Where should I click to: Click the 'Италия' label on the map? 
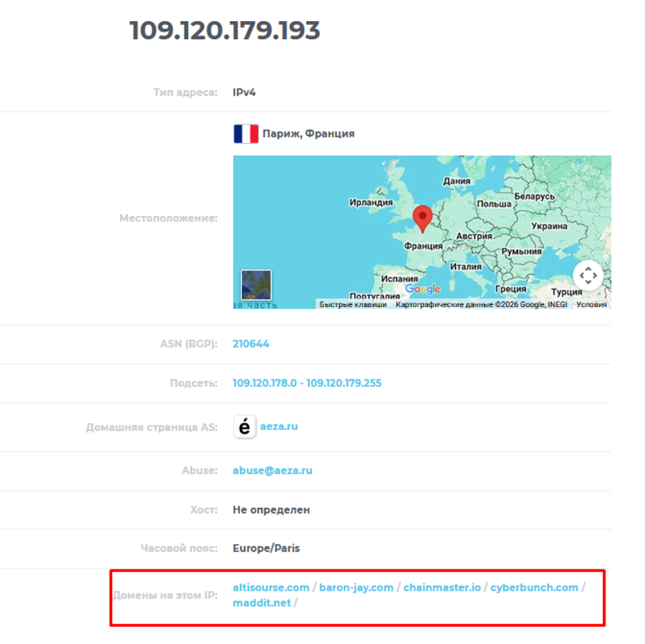point(466,267)
